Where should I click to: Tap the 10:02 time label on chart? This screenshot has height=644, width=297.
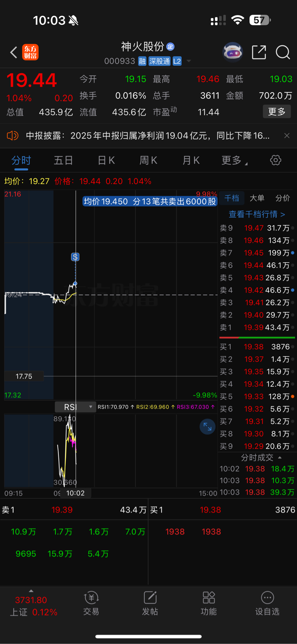tap(75, 493)
